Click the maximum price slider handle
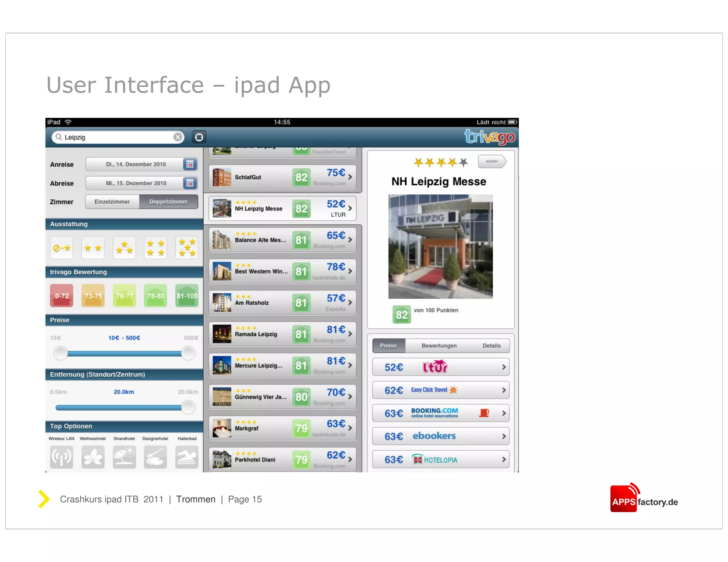This screenshot has height=562, width=728. pyautogui.click(x=188, y=353)
